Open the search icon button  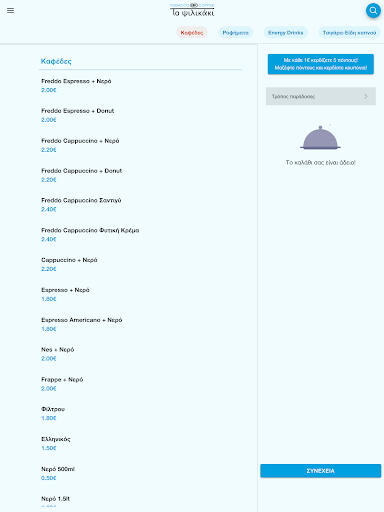[373, 11]
